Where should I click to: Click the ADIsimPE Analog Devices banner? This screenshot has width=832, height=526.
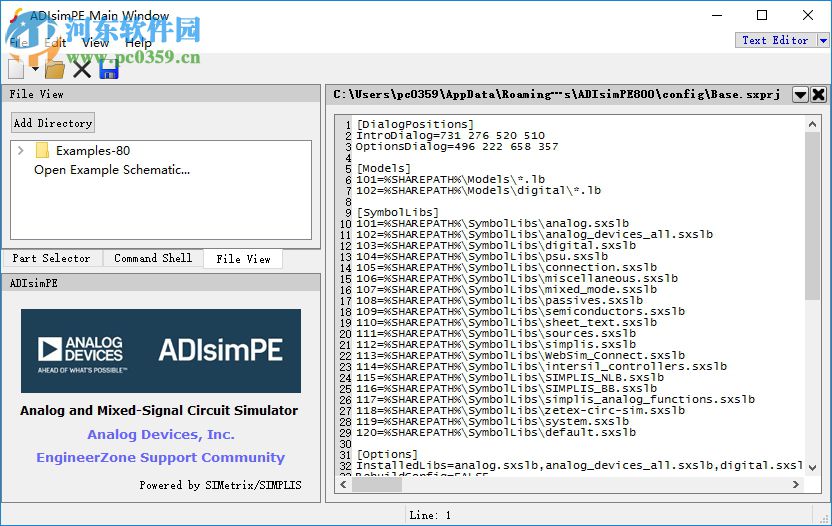click(161, 351)
